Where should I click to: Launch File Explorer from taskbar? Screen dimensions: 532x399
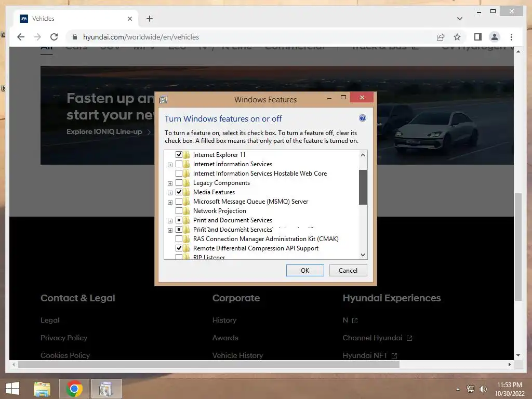click(x=42, y=389)
